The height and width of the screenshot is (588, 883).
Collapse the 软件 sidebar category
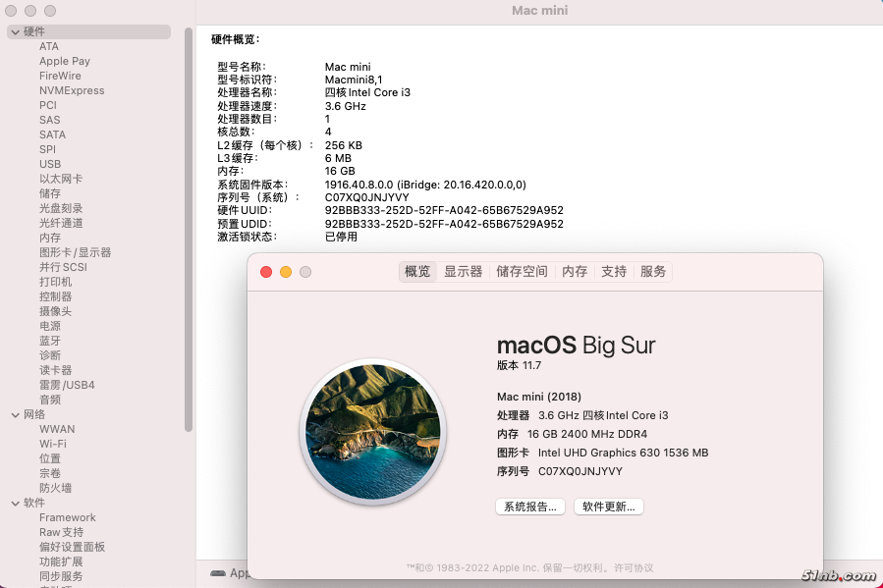click(x=16, y=504)
